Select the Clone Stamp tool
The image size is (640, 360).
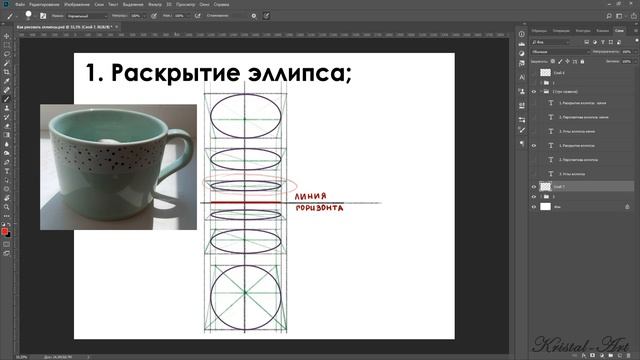point(7,108)
